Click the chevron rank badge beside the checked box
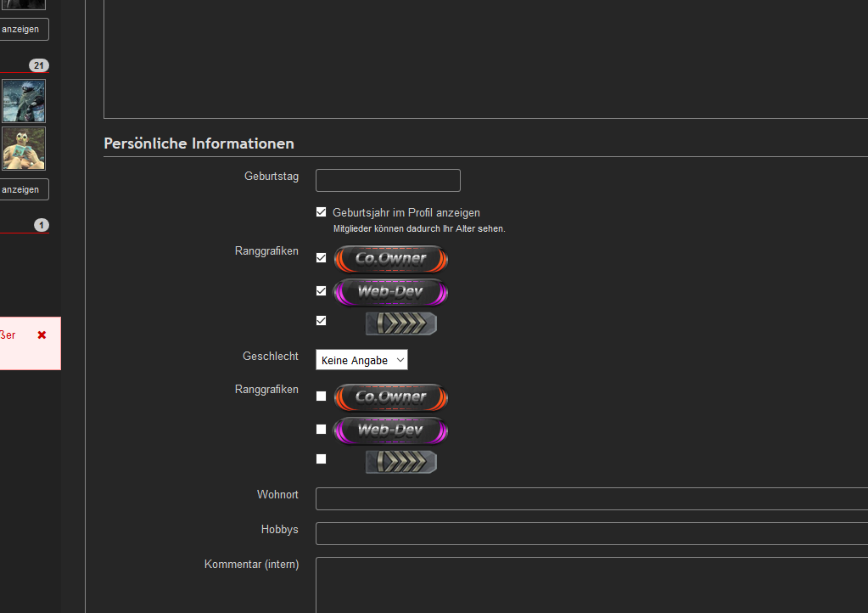This screenshot has width=868, height=613. pos(401,323)
